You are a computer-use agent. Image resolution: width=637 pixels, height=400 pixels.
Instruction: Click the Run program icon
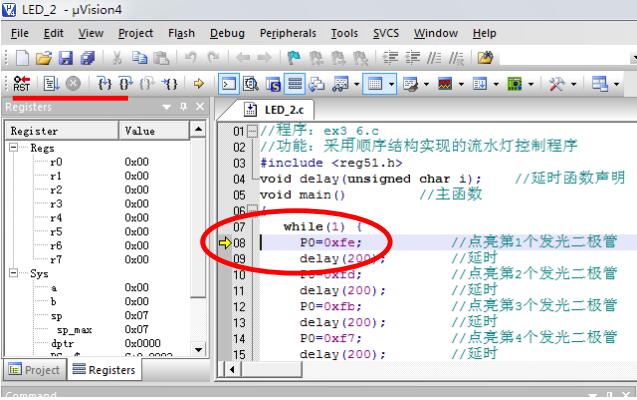(x=52, y=84)
